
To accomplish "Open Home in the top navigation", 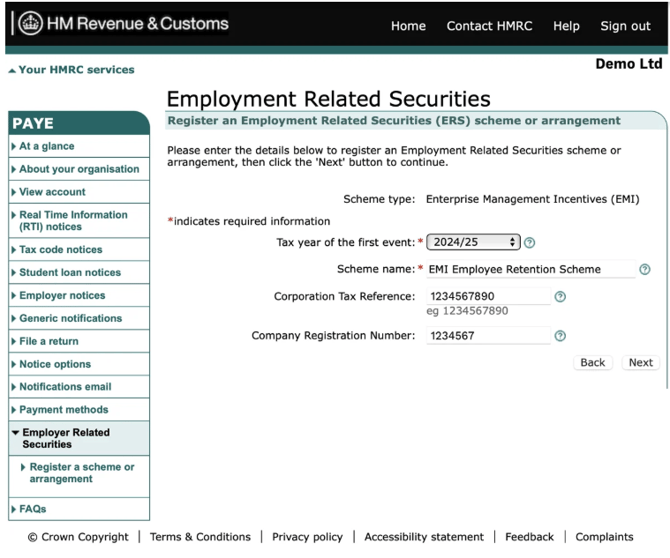I will pos(408,26).
